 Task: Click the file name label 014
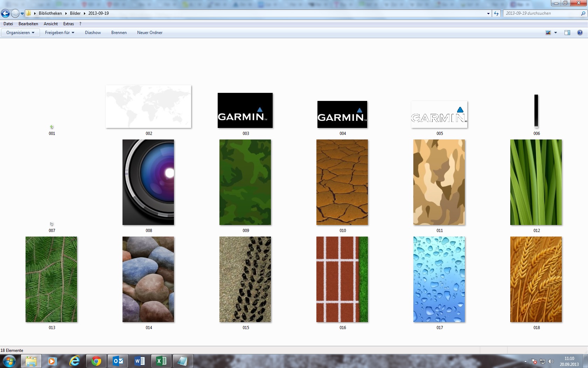coord(149,328)
